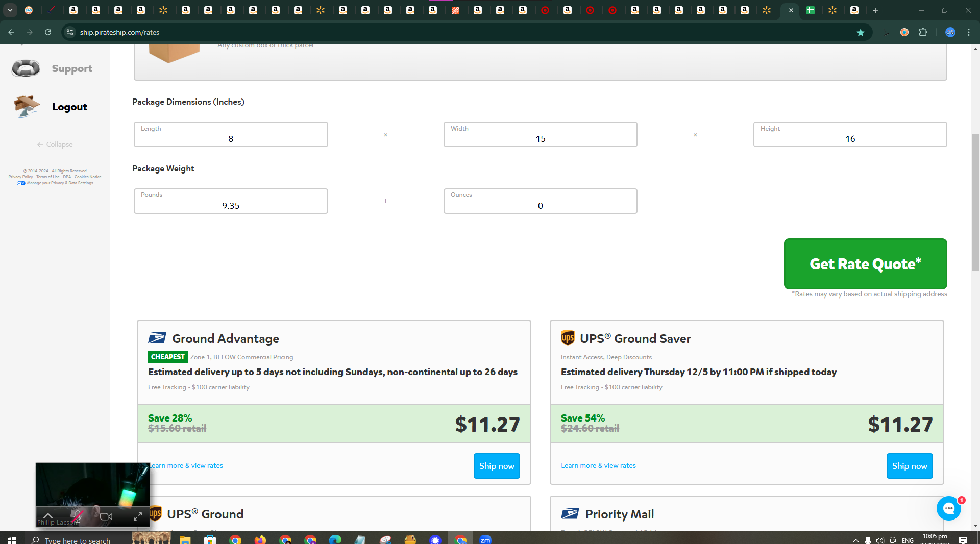Open File Explorer from the taskbar
Screen dimensions: 980x544
click(x=185, y=539)
